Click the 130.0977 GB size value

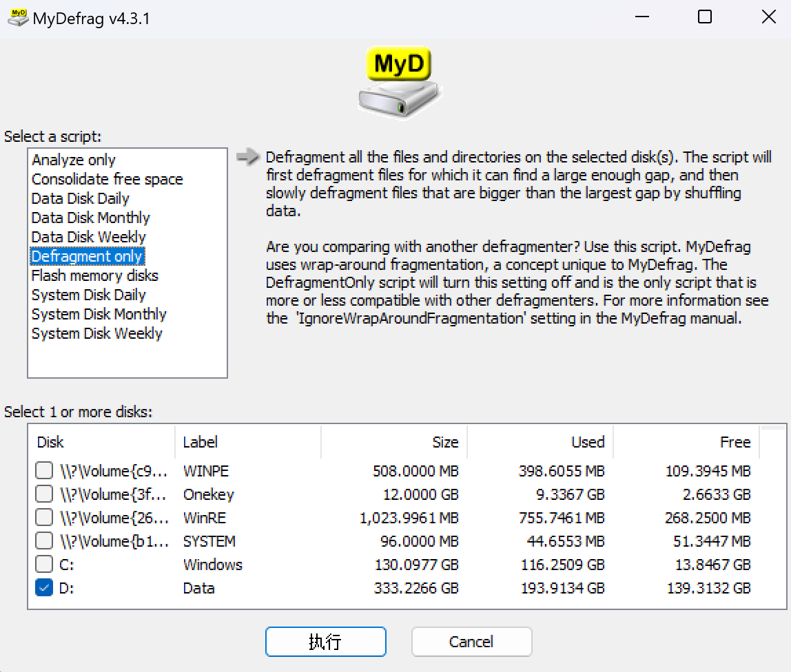[416, 565]
